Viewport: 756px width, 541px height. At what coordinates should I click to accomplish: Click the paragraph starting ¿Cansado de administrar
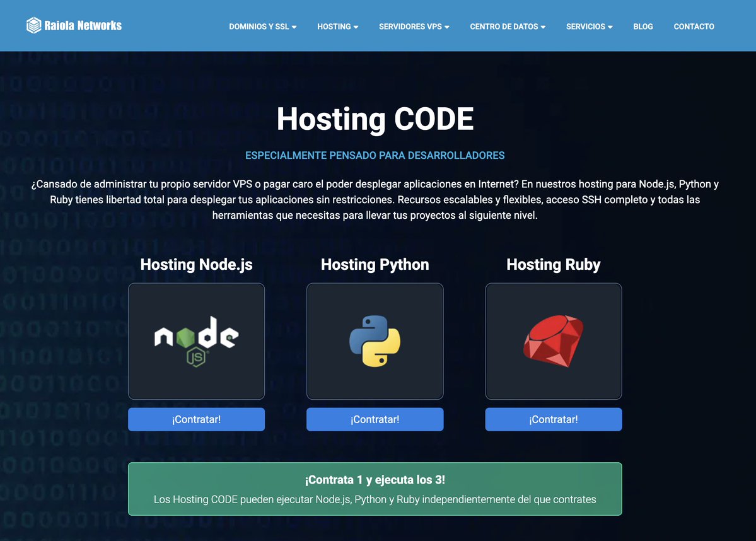[375, 200]
